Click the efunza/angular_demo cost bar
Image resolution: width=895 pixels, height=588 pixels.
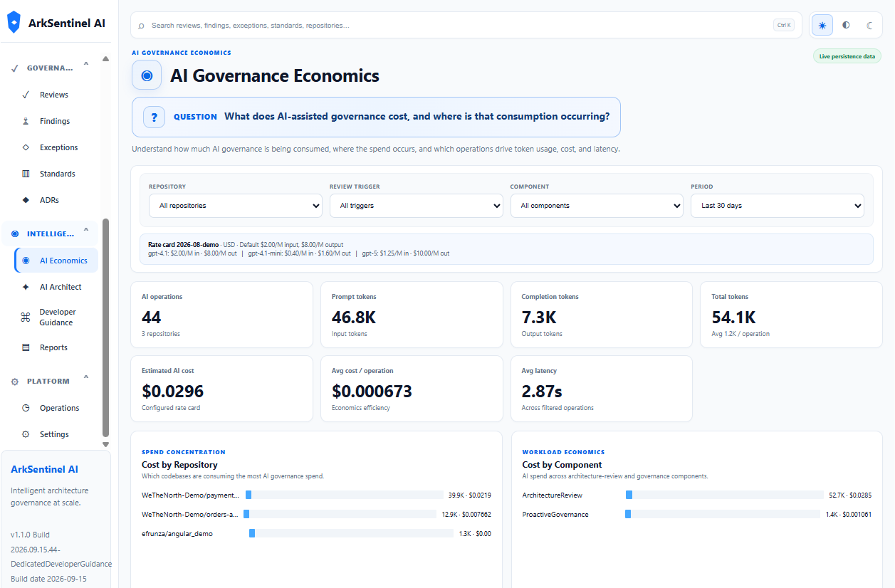(351, 533)
